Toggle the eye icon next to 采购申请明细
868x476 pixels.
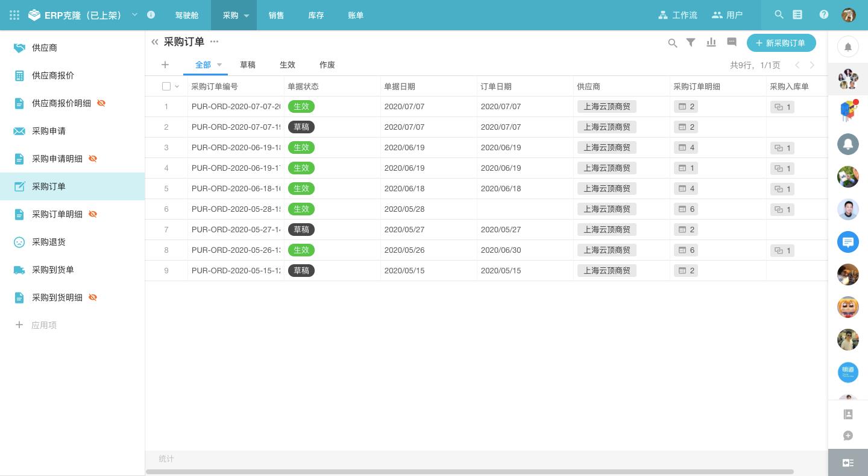click(93, 159)
